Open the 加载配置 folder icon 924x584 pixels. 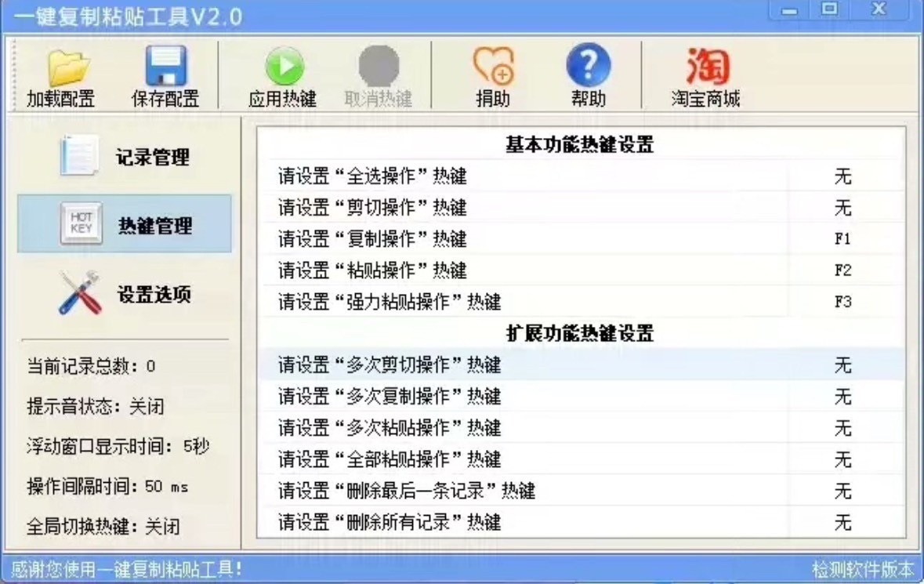point(68,67)
